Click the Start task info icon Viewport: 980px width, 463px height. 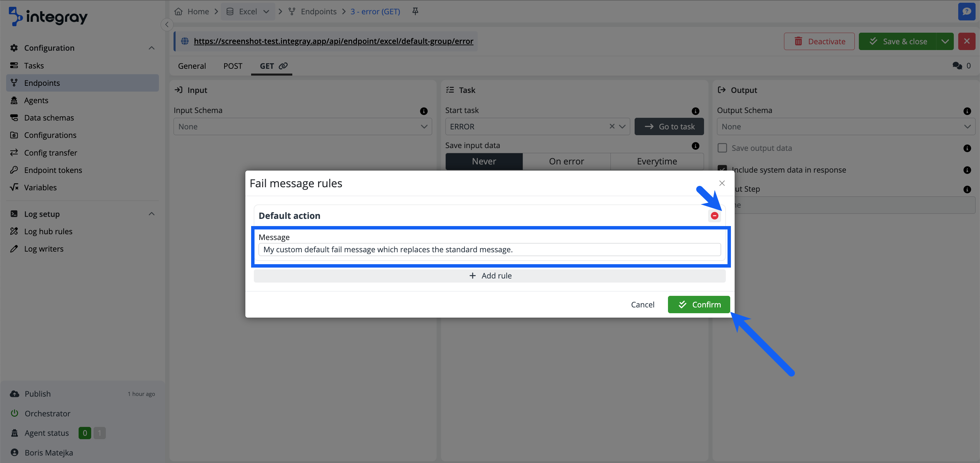695,111
